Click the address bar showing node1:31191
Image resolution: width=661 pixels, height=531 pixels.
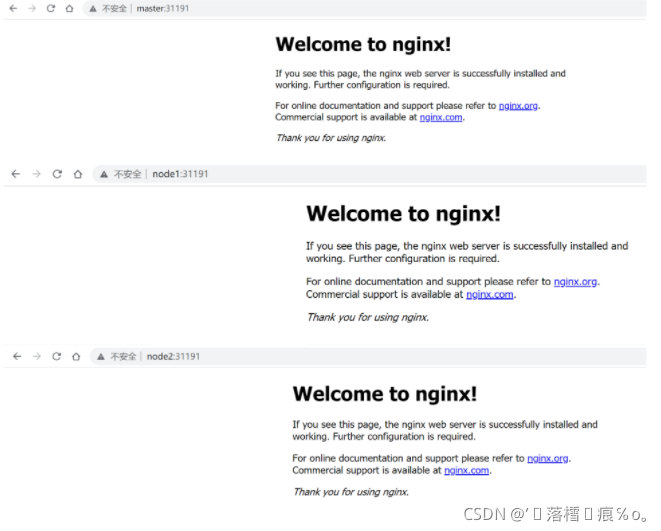pos(369,174)
